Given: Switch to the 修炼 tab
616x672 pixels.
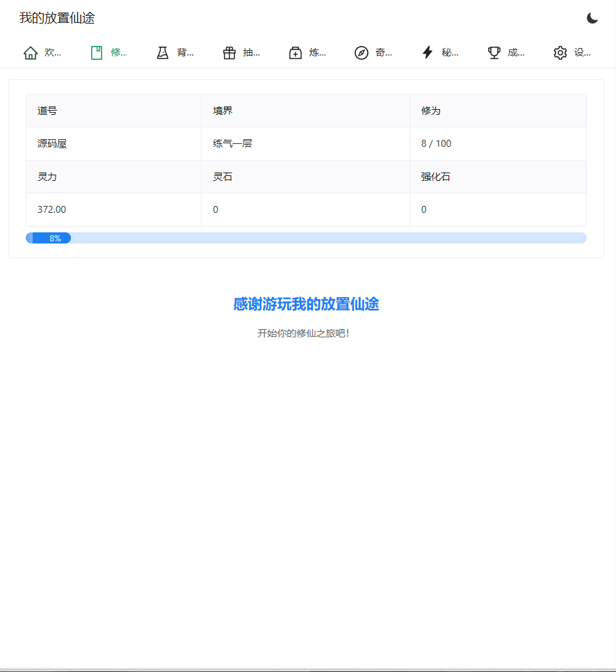Looking at the screenshot, I should point(109,52).
